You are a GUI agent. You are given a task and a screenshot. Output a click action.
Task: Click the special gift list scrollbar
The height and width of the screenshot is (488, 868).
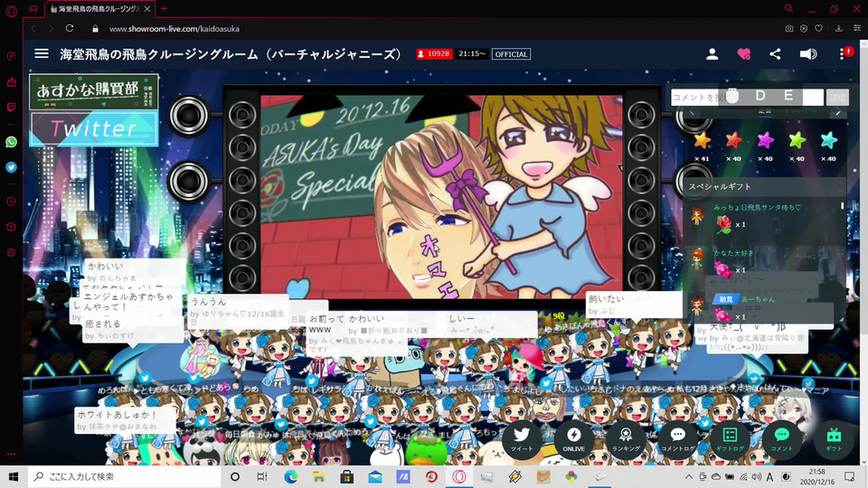tap(843, 205)
